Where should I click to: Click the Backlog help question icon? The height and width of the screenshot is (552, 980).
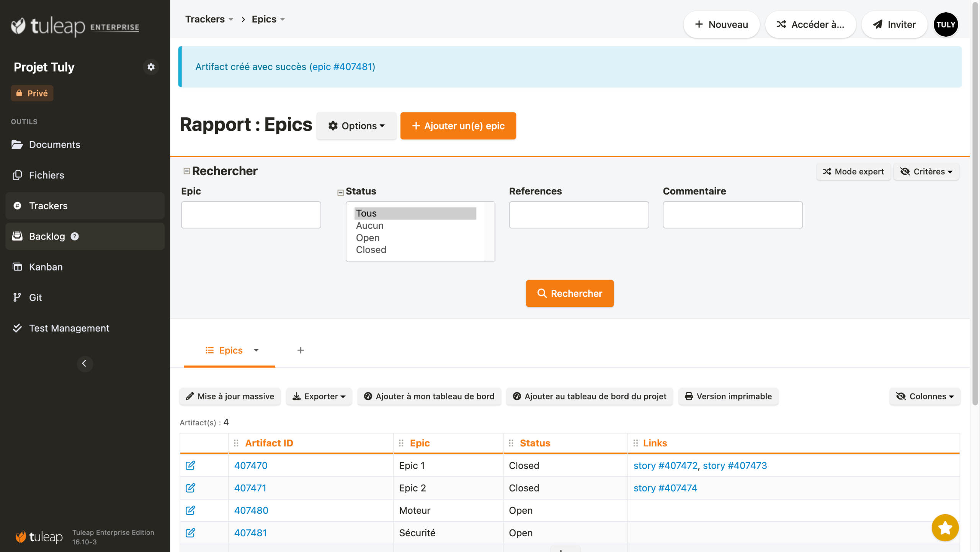75,236
